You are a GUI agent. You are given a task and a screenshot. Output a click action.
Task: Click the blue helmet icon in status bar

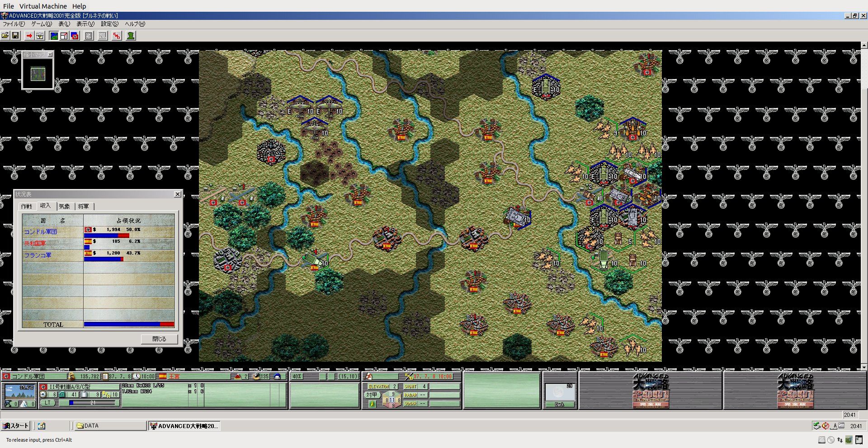278,376
